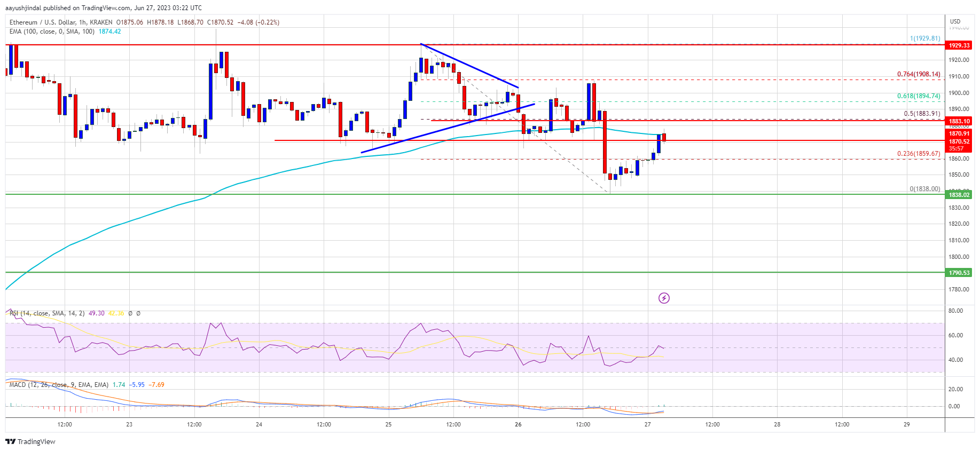Image resolution: width=980 pixels, height=451 pixels.
Task: Click the high price H1878.18
Action: pos(160,22)
